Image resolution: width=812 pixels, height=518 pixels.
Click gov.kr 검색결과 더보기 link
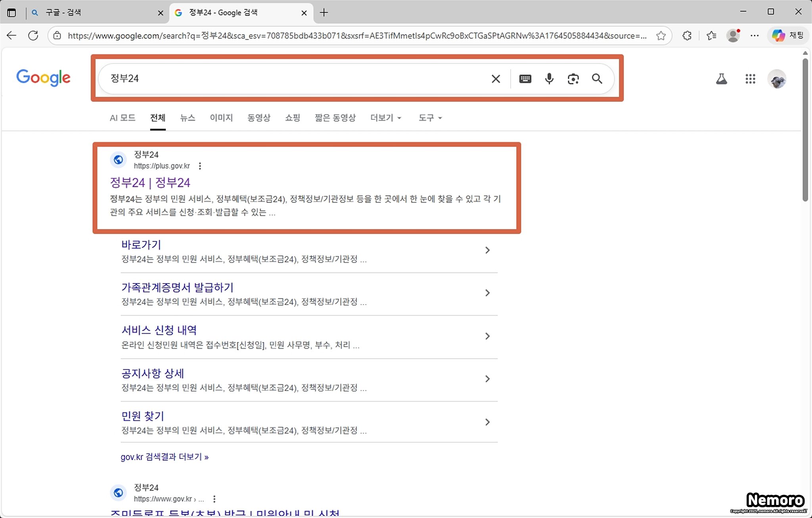click(165, 457)
